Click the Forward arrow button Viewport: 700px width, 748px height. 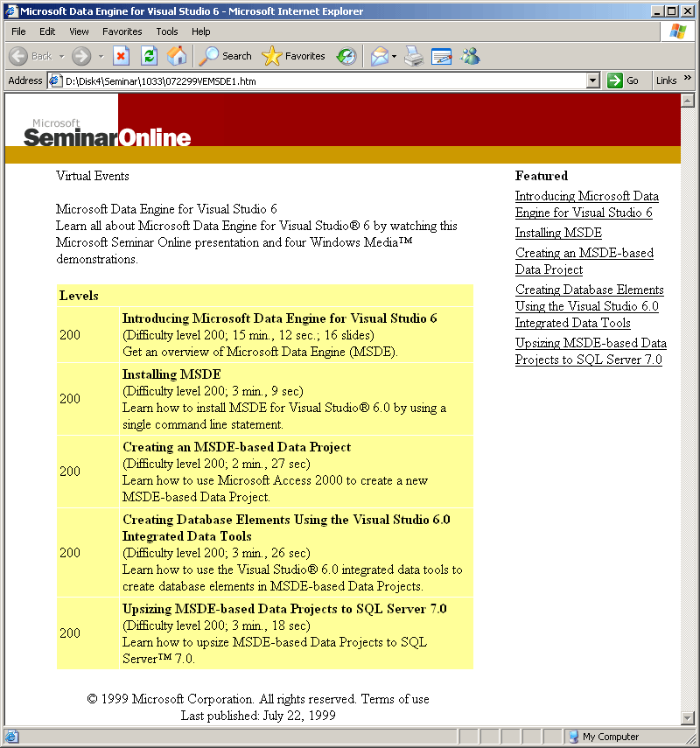81,56
